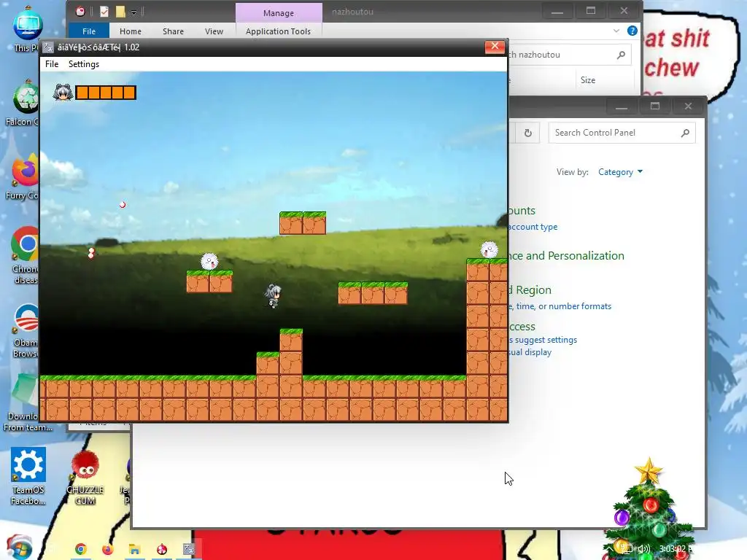Switch to View tab in Explorer ribbon
Image resolution: width=747 pixels, height=560 pixels.
click(x=214, y=31)
